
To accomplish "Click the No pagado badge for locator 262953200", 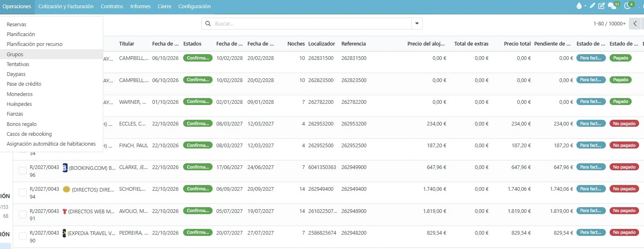I will point(624,123).
